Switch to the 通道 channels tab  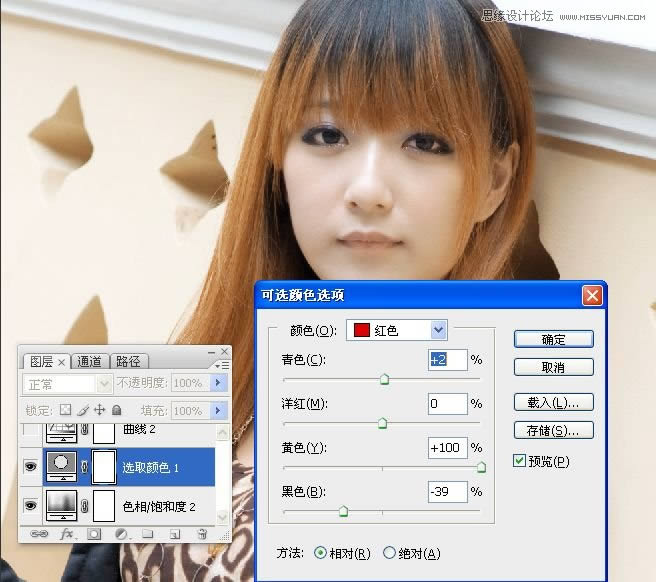(x=89, y=362)
